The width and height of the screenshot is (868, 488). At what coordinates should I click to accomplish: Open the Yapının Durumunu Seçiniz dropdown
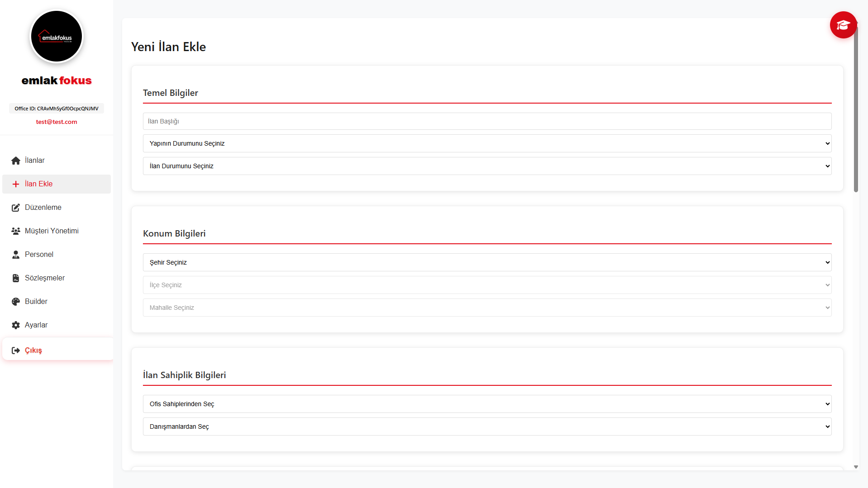487,143
